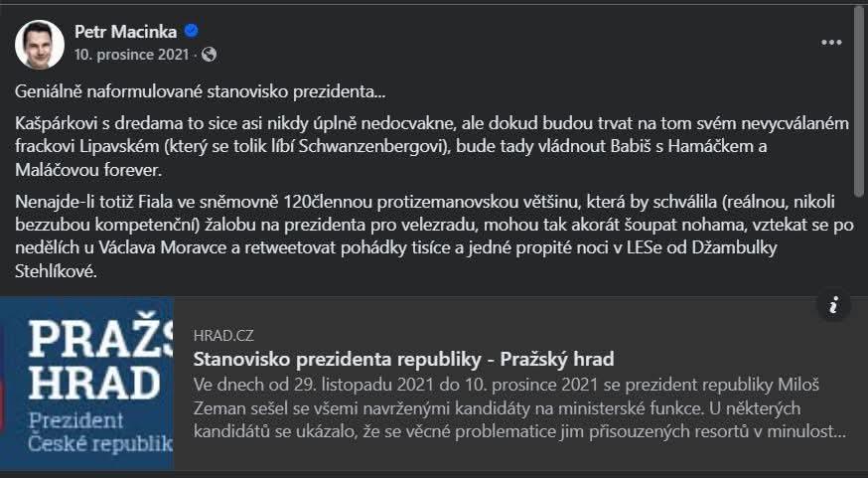Open the Stanovisko prezidenta republiky article title
The height and width of the screenshot is (478, 868).
403,359
